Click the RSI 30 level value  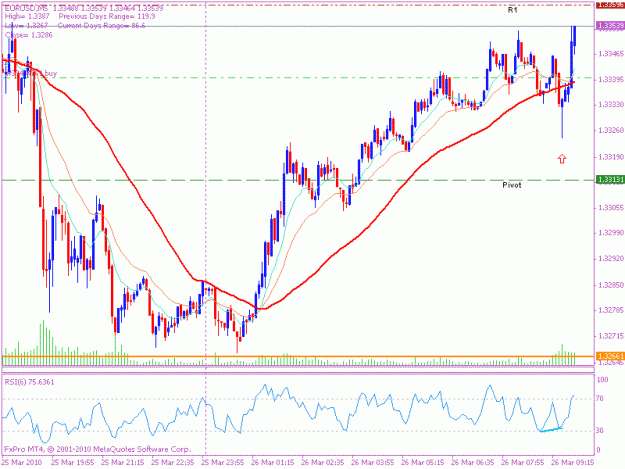pyautogui.click(x=600, y=431)
